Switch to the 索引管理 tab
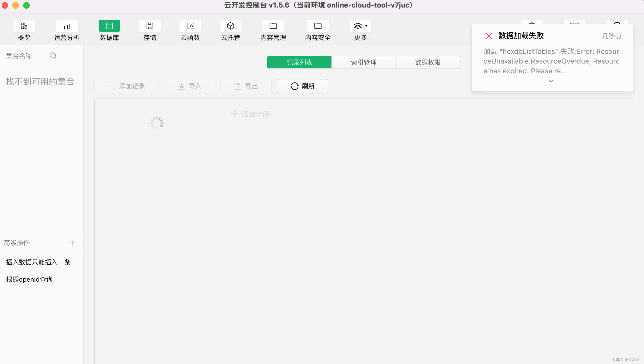Screen dimensions: 644x364 [363, 62]
